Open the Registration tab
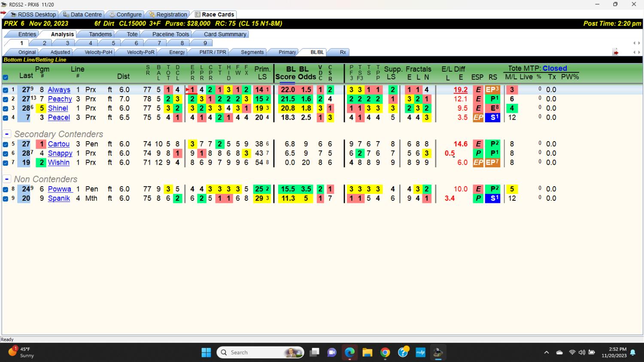 tap(168, 15)
